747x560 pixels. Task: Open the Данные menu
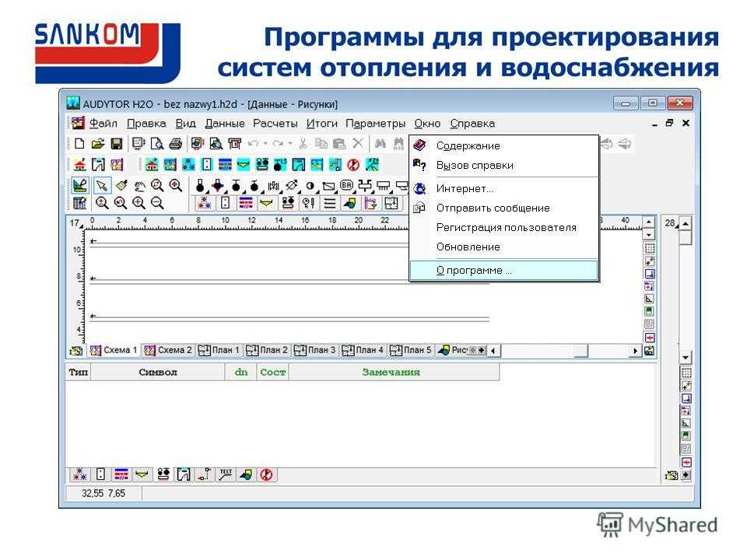(x=224, y=124)
